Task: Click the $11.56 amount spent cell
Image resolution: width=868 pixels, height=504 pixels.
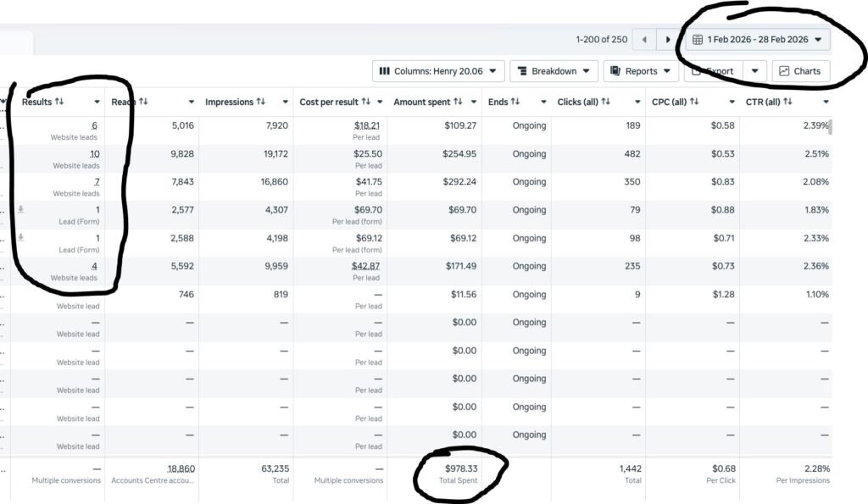Action: (464, 294)
